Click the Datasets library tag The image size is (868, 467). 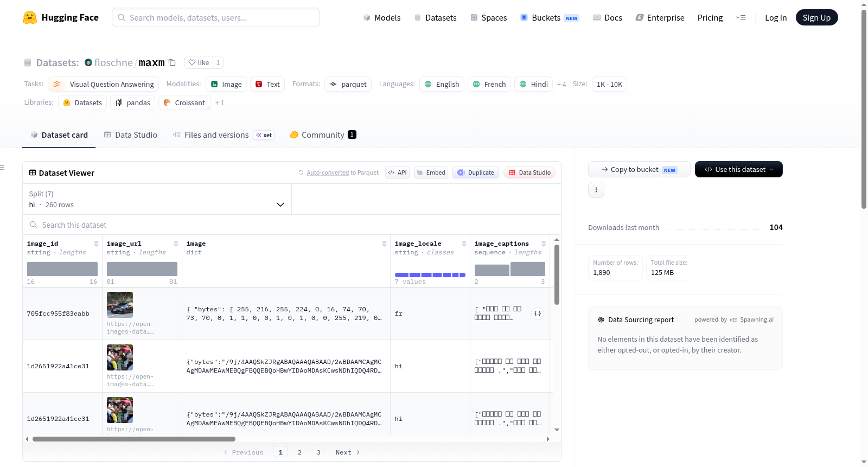point(82,103)
